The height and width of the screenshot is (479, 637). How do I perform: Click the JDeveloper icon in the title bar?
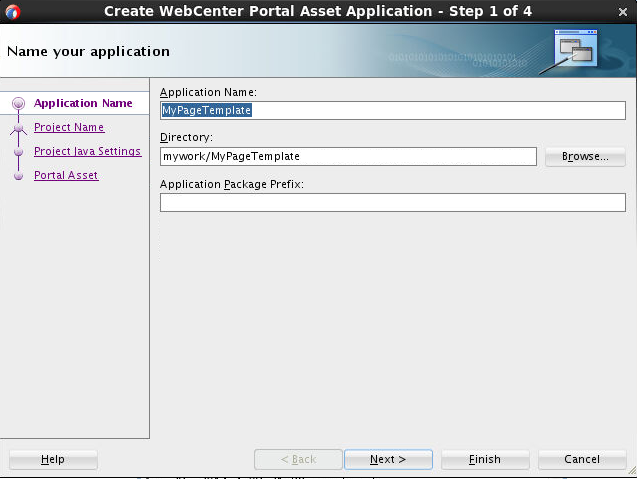tap(13, 12)
